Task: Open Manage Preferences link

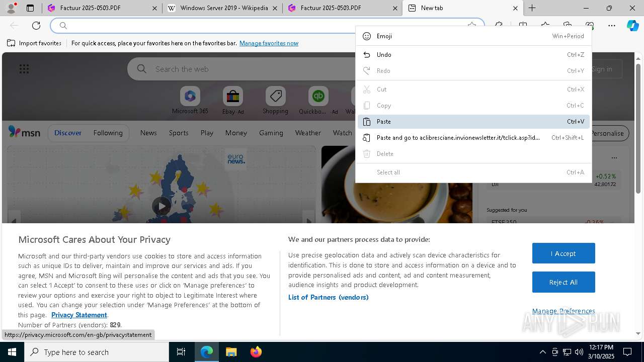Action: point(563,311)
